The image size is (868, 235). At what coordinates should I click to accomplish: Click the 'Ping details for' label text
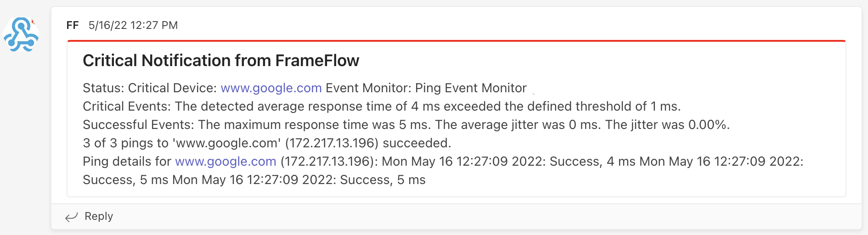127,162
